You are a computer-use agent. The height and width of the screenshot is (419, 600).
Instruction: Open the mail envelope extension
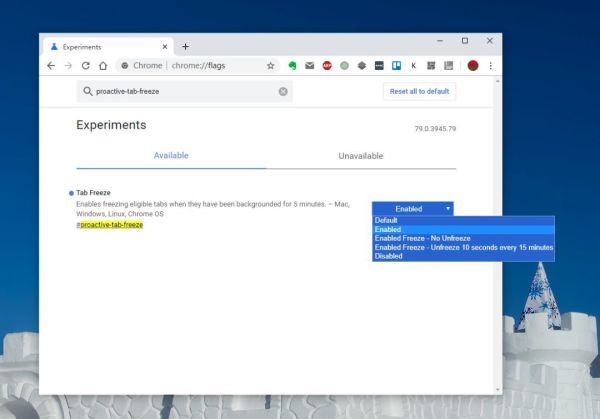click(x=310, y=66)
